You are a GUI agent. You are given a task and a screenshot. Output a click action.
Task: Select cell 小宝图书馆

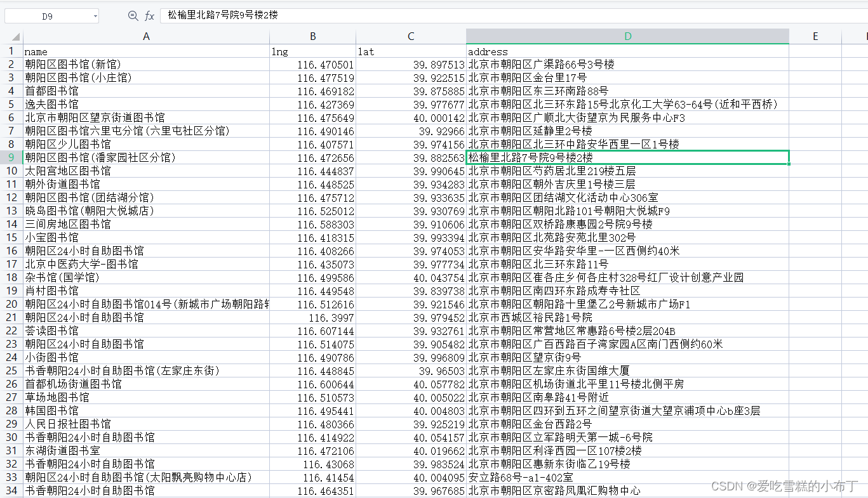click(x=146, y=237)
